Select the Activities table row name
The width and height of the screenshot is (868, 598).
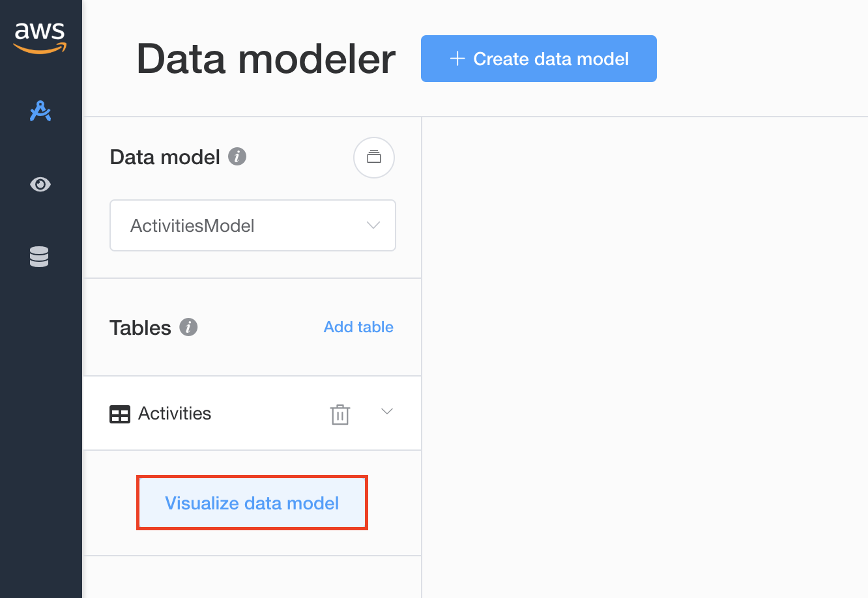[x=175, y=414]
